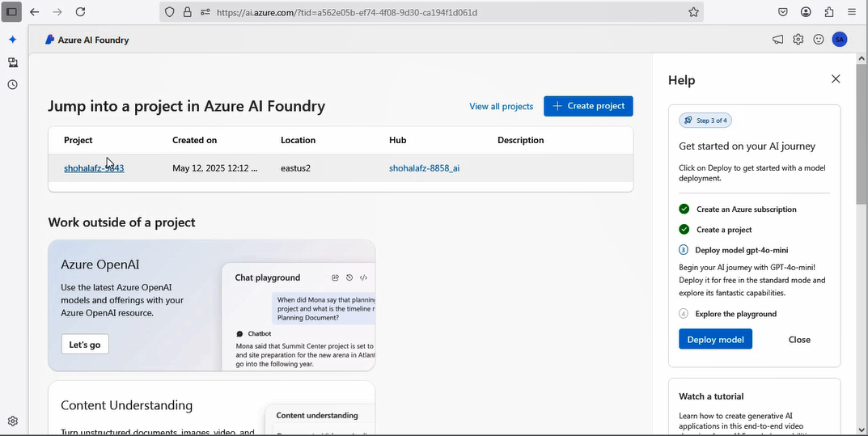Open the shield tracking protection icon
868x436 pixels.
tap(170, 11)
